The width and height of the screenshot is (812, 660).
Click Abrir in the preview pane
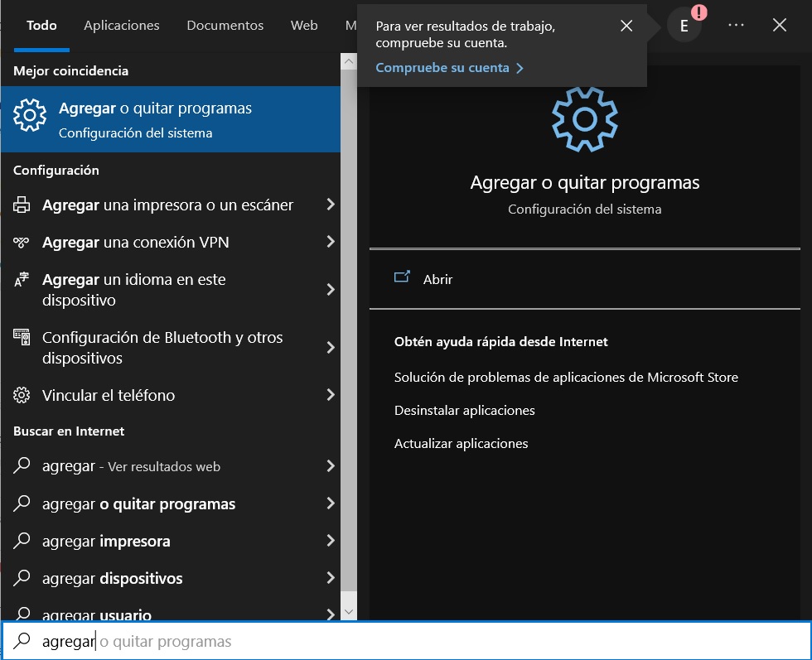click(437, 280)
